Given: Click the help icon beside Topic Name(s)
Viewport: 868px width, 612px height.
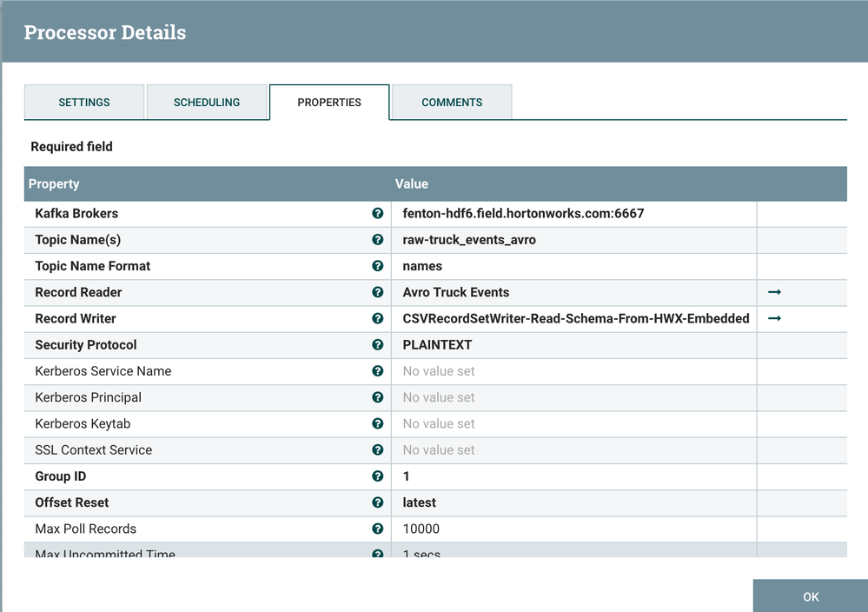Looking at the screenshot, I should pos(378,240).
